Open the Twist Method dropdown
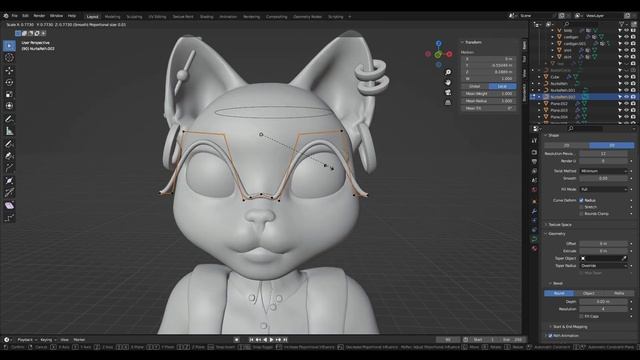The width and height of the screenshot is (640, 360). (x=603, y=171)
